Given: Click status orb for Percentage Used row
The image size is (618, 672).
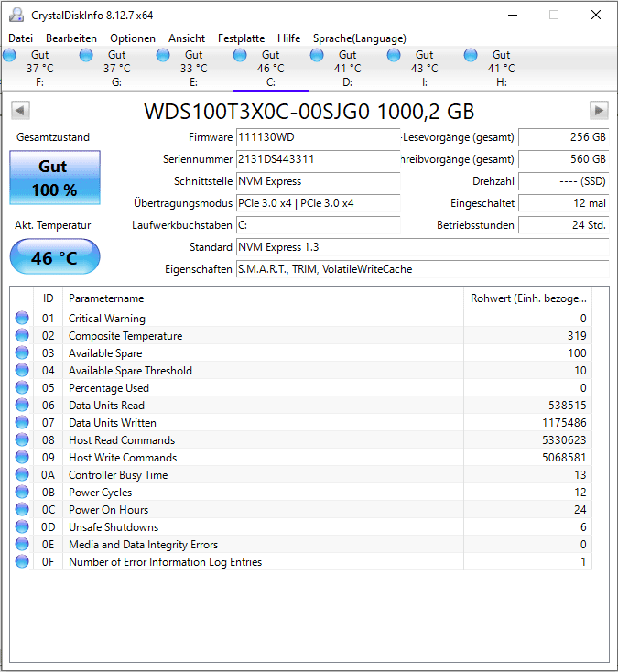Looking at the screenshot, I should pos(22,387).
